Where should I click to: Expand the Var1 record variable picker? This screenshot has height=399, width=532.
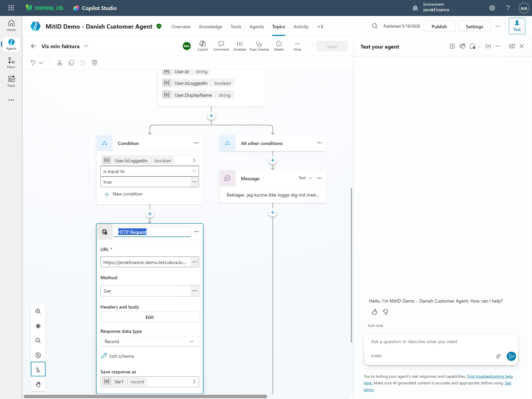194,382
